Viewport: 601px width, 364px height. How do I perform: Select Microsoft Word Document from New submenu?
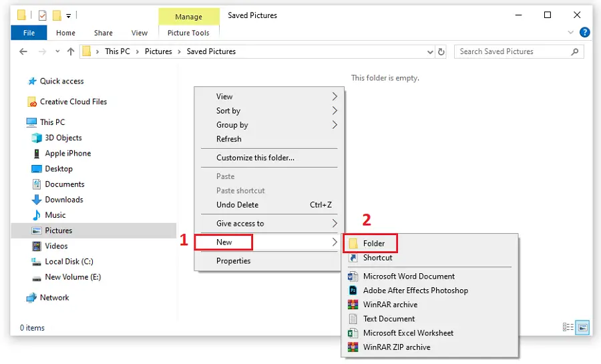[x=408, y=276]
